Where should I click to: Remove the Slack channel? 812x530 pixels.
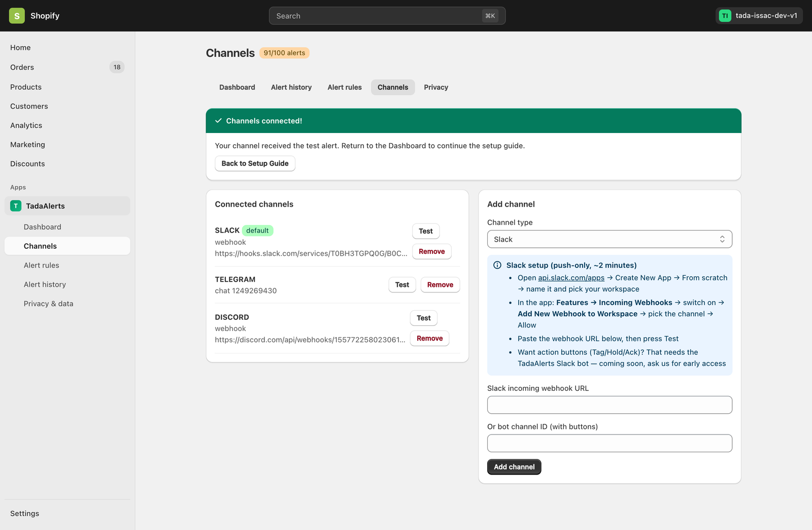click(432, 251)
